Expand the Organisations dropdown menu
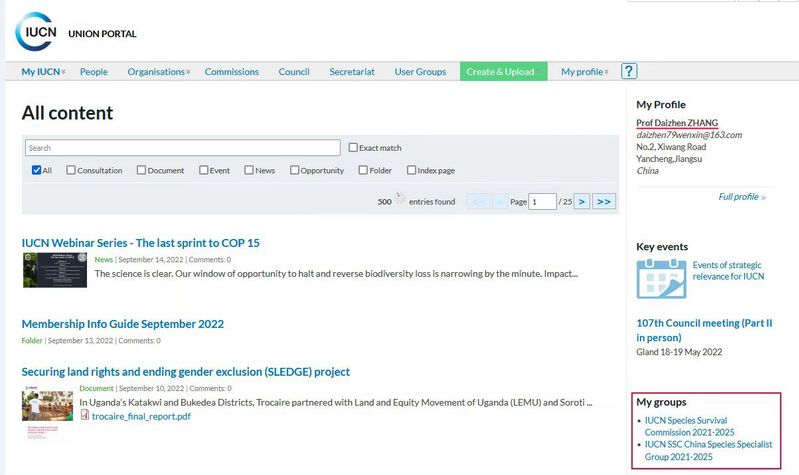Screen dimensions: 799x475 [x=158, y=72]
